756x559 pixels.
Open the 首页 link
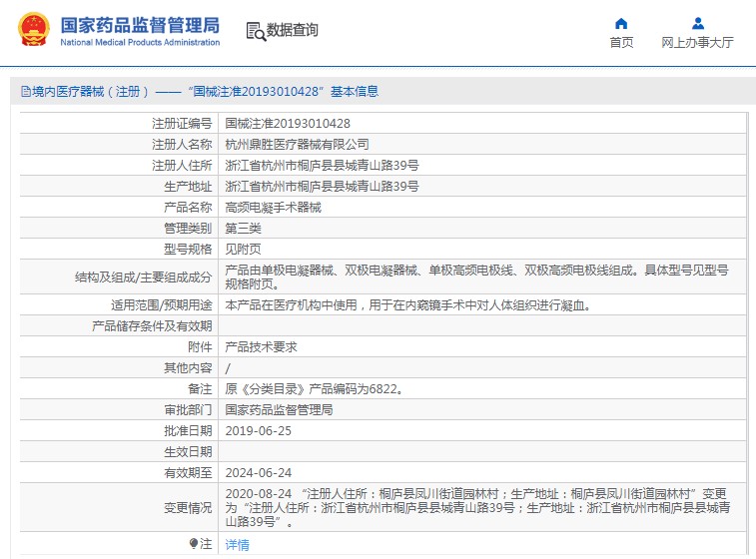tap(621, 42)
